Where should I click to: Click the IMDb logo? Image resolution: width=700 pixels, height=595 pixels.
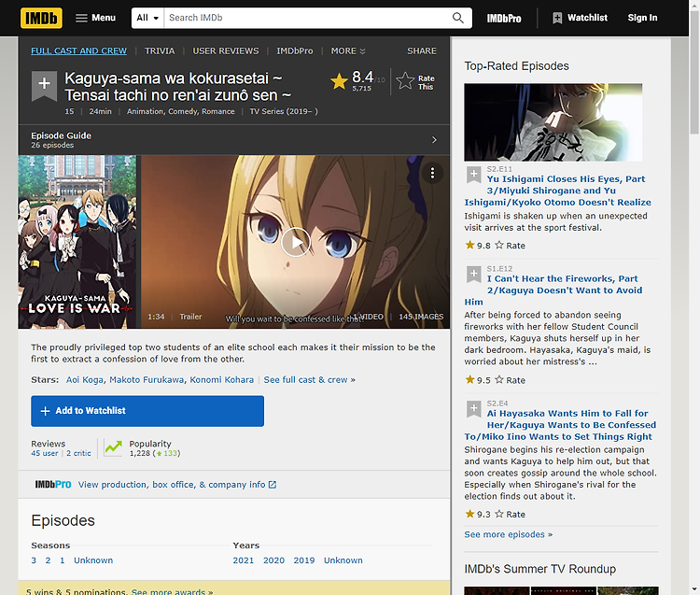pyautogui.click(x=41, y=18)
